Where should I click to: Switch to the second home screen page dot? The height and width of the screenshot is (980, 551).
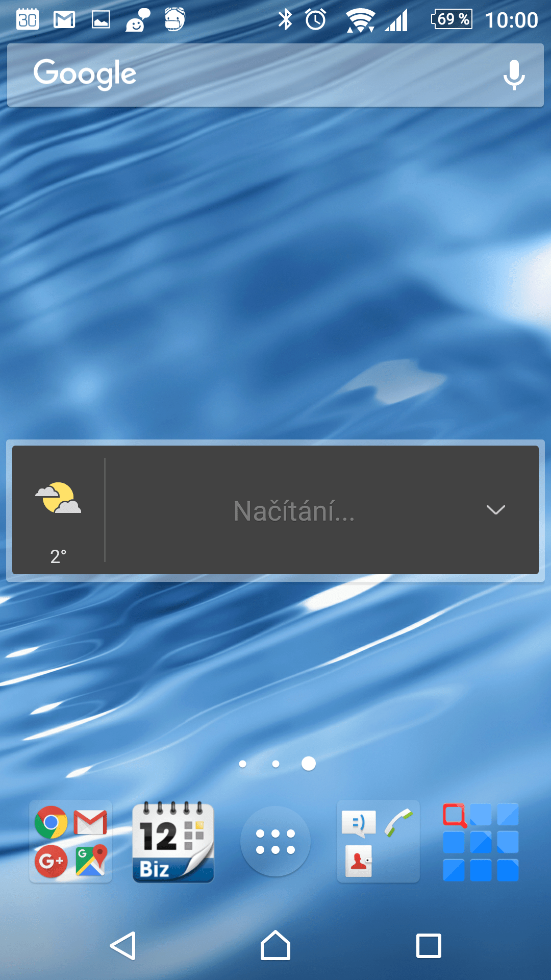pyautogui.click(x=276, y=764)
